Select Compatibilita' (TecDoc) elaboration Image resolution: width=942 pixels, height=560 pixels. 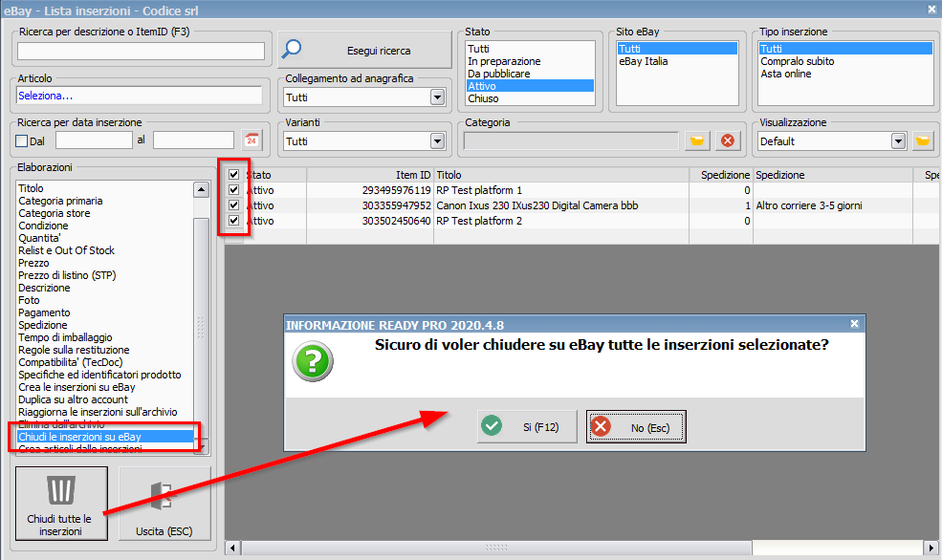[x=104, y=362]
